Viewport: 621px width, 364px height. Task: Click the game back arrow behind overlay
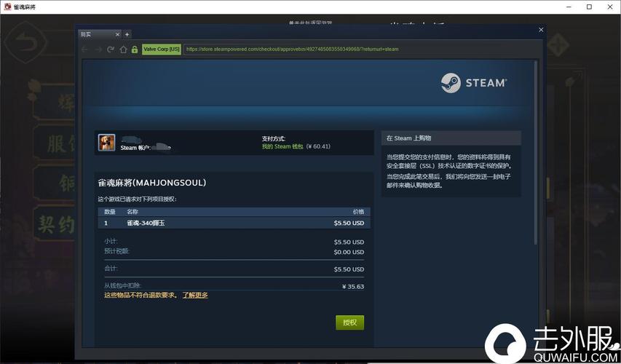[27, 43]
